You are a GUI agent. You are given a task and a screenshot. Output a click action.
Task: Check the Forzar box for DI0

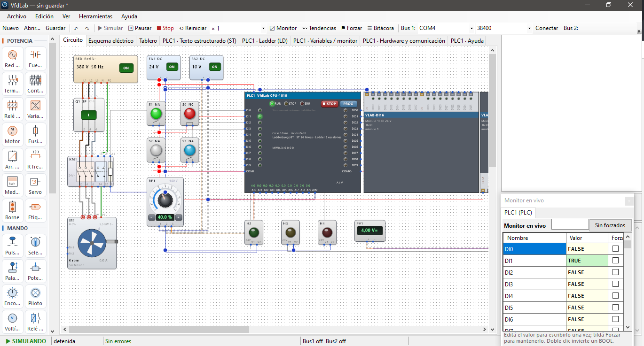(x=615, y=249)
